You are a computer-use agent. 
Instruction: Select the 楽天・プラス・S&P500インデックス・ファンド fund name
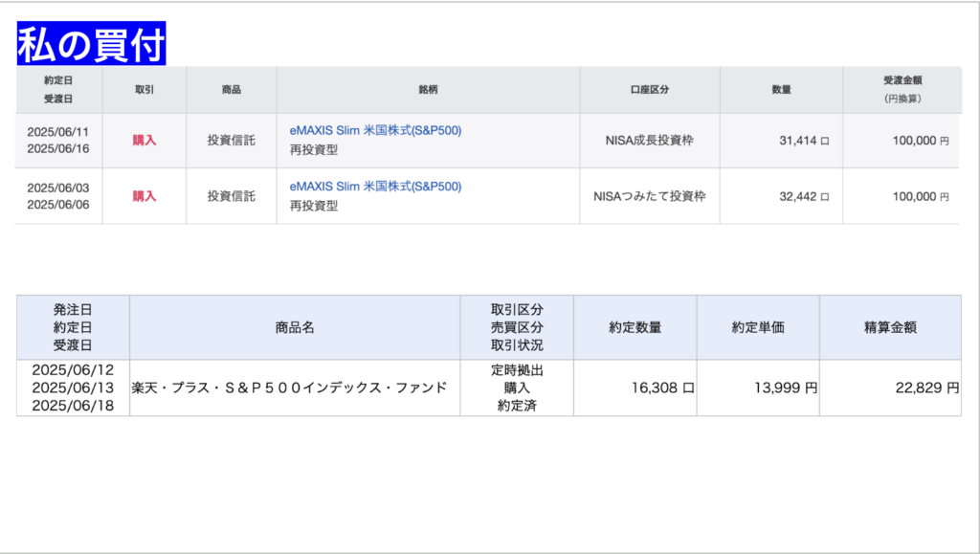click(289, 388)
